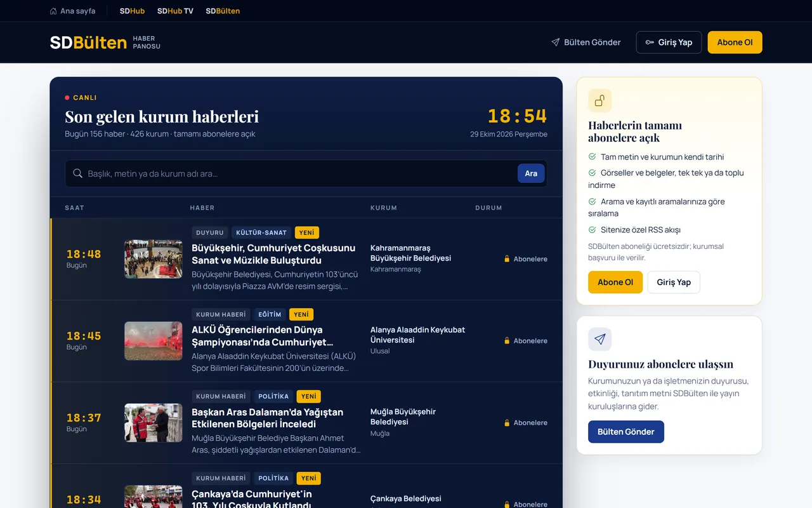Click the paper plane icon in Duyurunuz card

[600, 339]
